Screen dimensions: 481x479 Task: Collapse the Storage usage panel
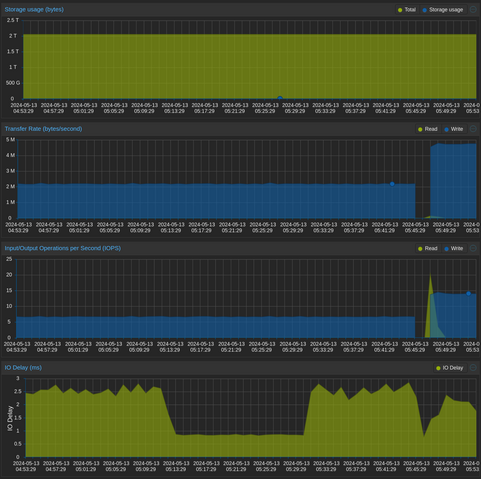pyautogui.click(x=473, y=9)
